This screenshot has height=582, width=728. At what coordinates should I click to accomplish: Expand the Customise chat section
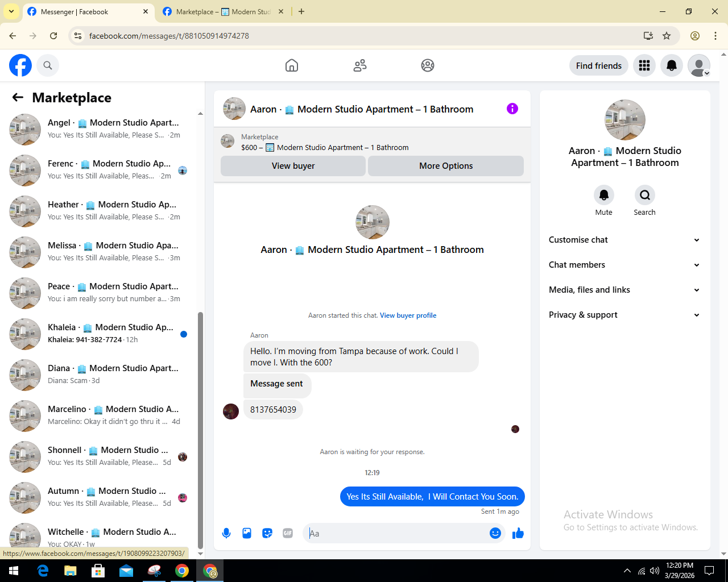(624, 240)
